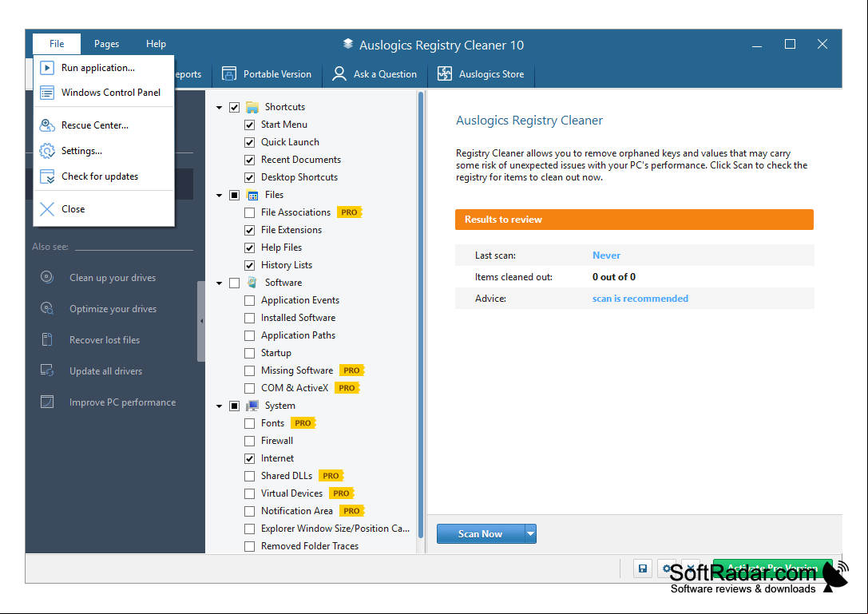The image size is (868, 614).
Task: Collapse the System tree group
Action: point(220,406)
